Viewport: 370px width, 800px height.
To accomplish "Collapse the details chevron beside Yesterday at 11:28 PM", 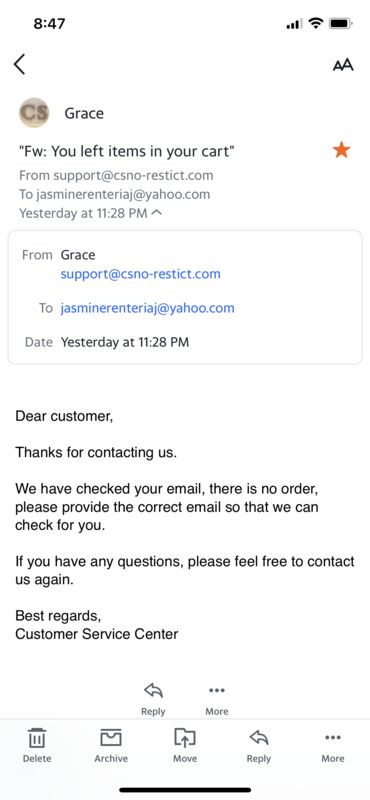I will 157,213.
